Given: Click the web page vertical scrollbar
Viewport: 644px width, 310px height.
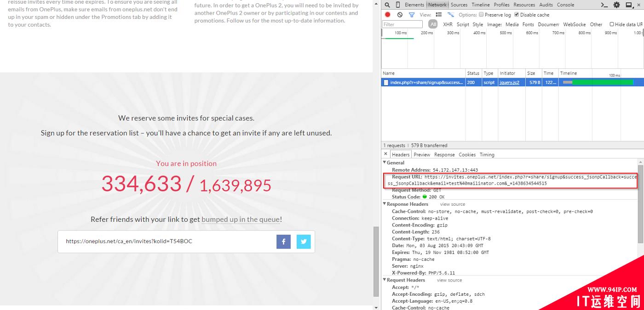Looking at the screenshot, I should 376,261.
